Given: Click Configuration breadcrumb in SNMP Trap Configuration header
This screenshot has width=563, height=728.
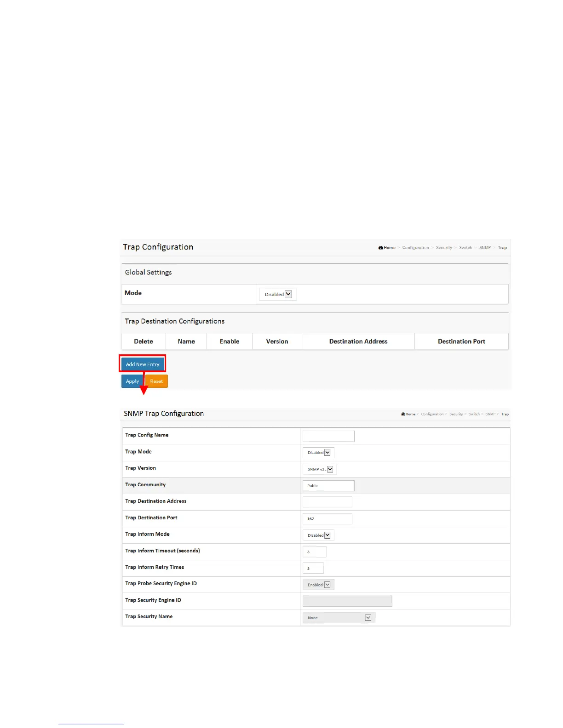Looking at the screenshot, I should [432, 414].
